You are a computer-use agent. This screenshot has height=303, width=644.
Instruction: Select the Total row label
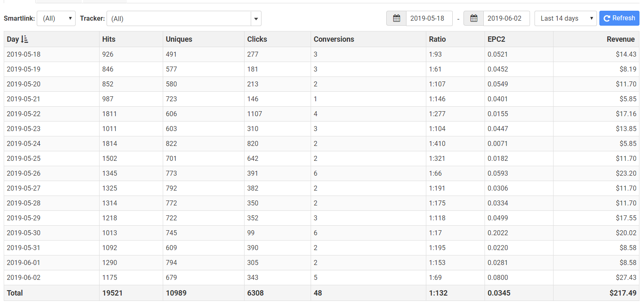click(x=15, y=293)
